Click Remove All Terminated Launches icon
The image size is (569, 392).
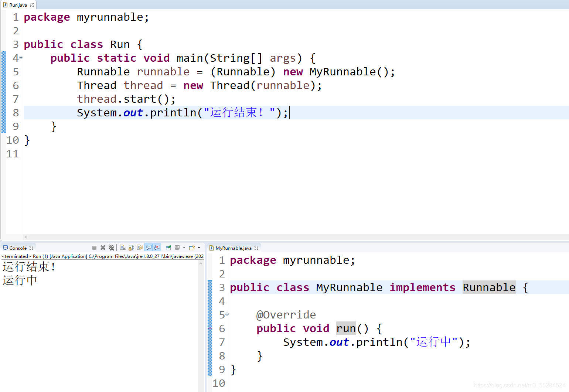111,248
